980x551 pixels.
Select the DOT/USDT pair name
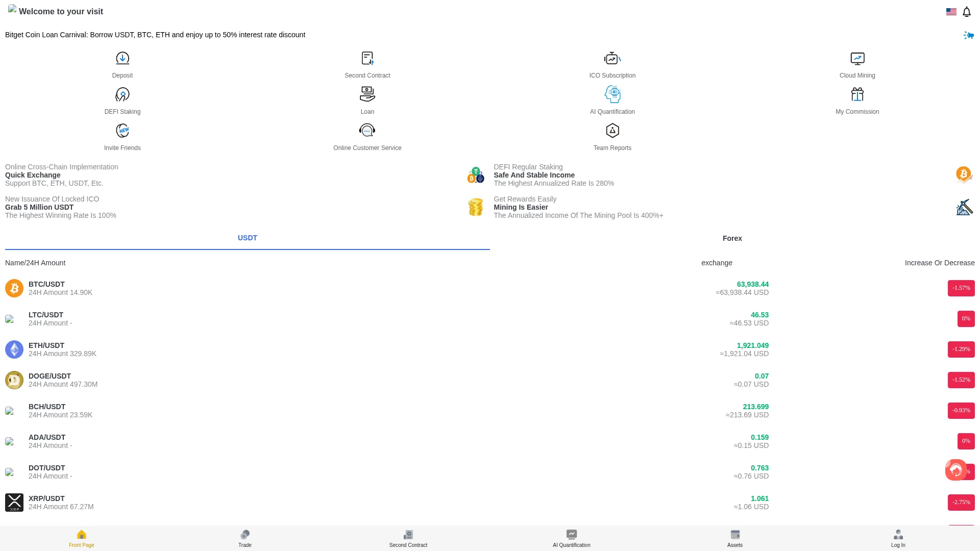point(46,468)
